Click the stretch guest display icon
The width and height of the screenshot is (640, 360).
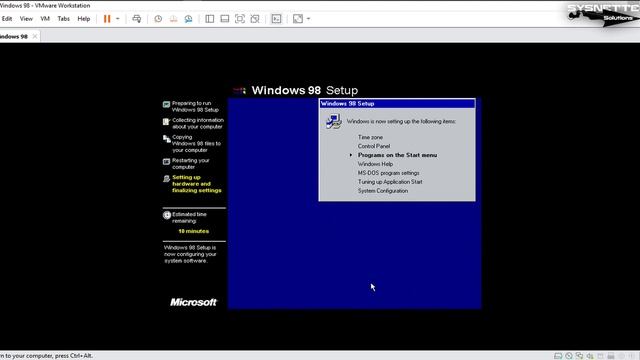[298, 19]
